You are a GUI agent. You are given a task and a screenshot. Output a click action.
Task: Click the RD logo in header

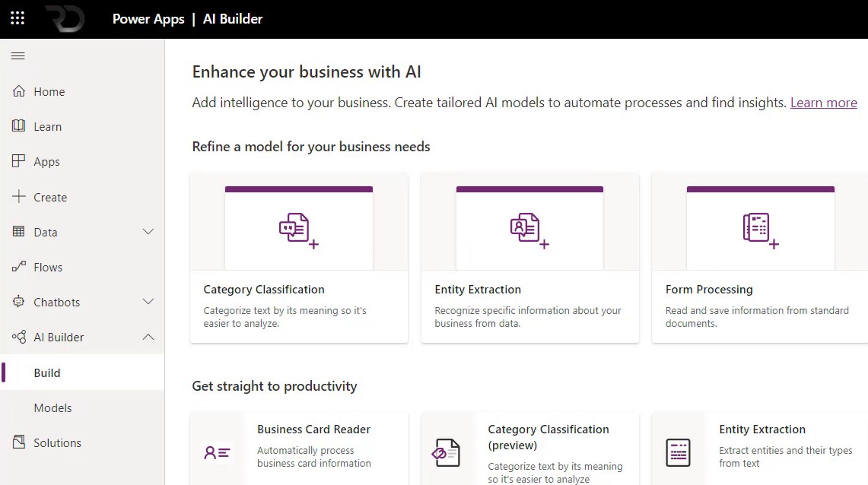pos(65,19)
